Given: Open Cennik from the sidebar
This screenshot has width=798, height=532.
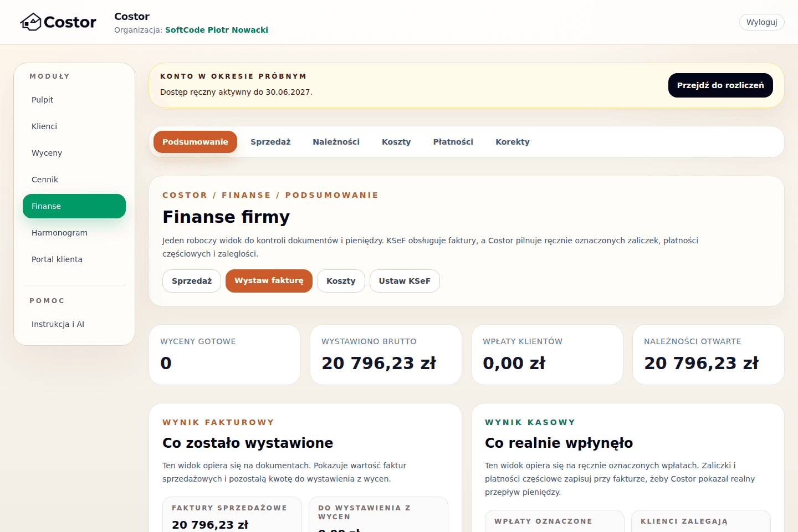Looking at the screenshot, I should pyautogui.click(x=74, y=180).
